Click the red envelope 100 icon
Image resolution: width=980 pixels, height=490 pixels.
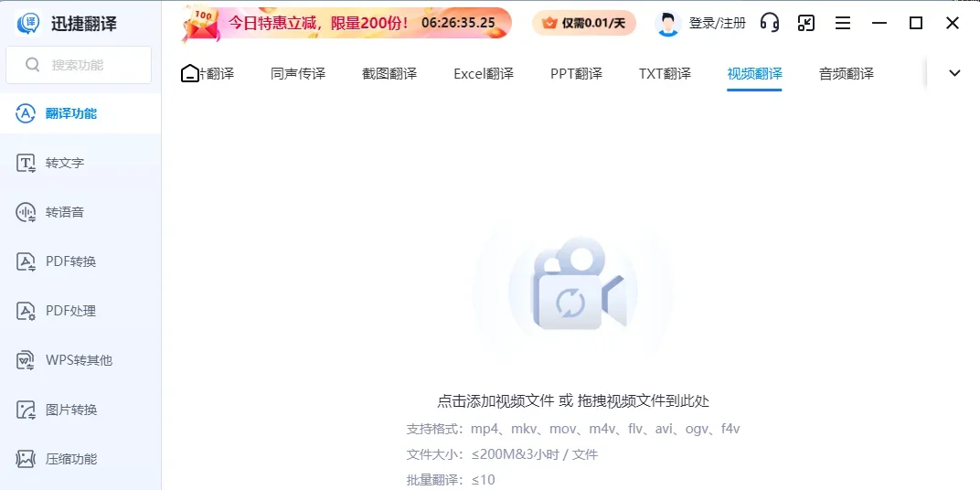tap(200, 24)
